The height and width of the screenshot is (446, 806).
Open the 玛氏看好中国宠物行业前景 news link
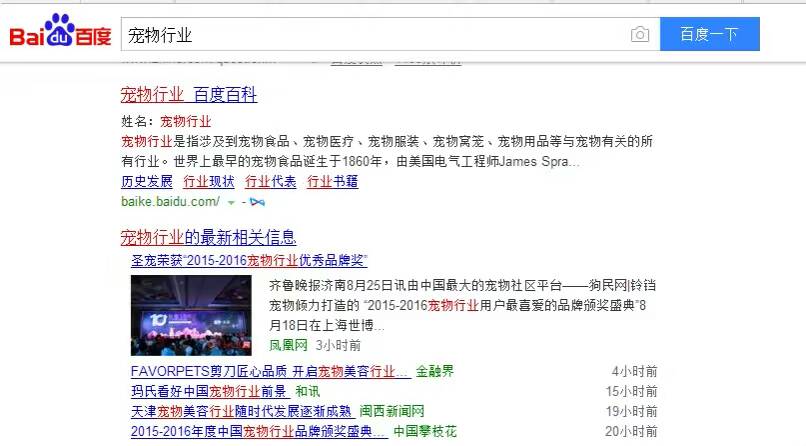209,391
